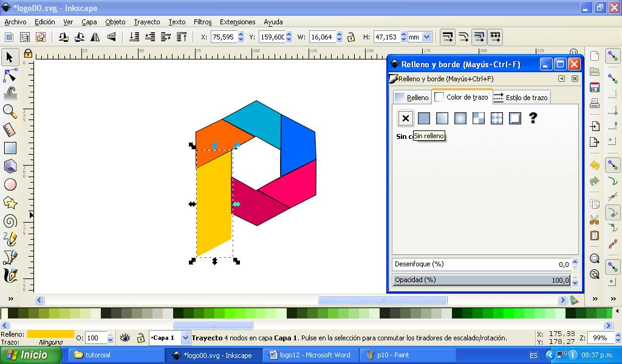Click Paste clipboard icon in right toolbar
This screenshot has height=364, width=622.
[x=594, y=235]
